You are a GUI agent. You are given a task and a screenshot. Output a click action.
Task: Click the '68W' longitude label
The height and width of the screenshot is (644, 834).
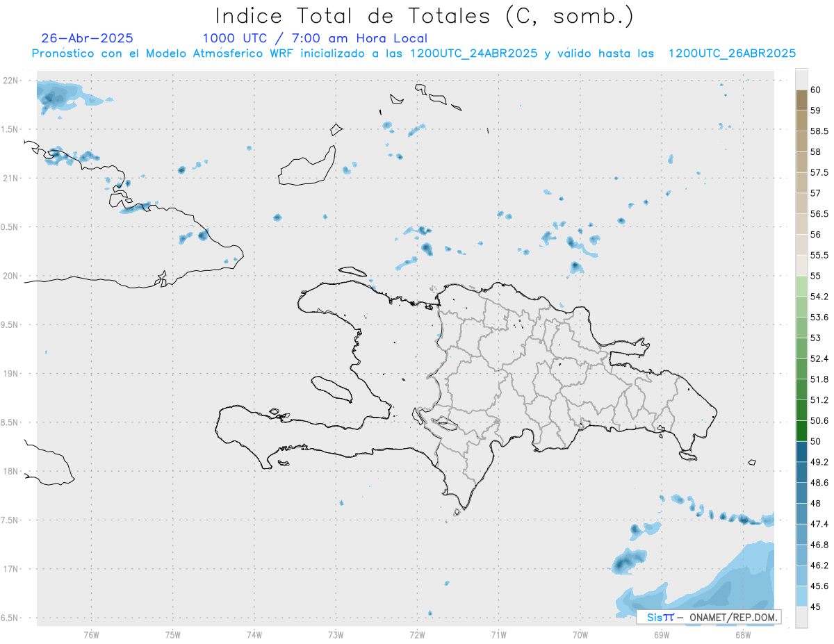743,634
